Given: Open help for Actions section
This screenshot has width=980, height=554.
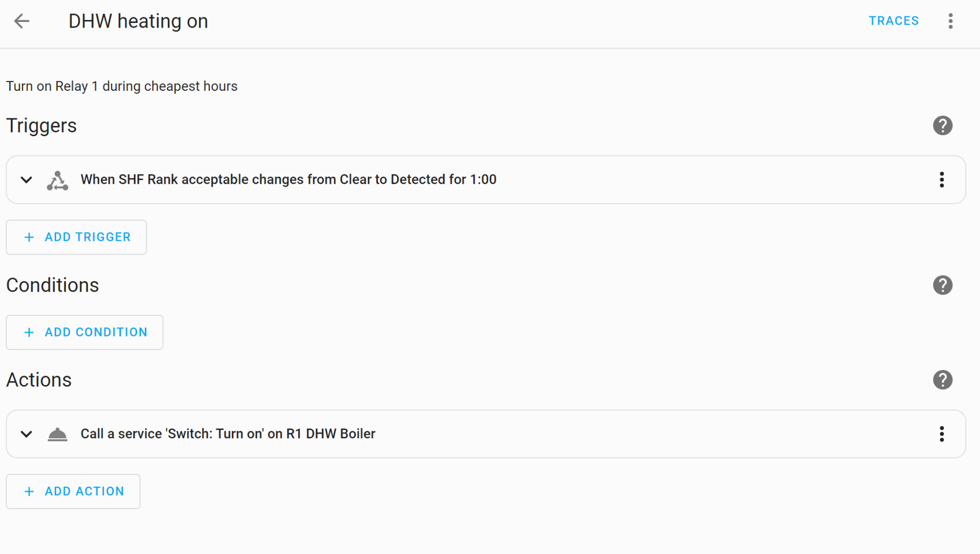Looking at the screenshot, I should point(942,380).
